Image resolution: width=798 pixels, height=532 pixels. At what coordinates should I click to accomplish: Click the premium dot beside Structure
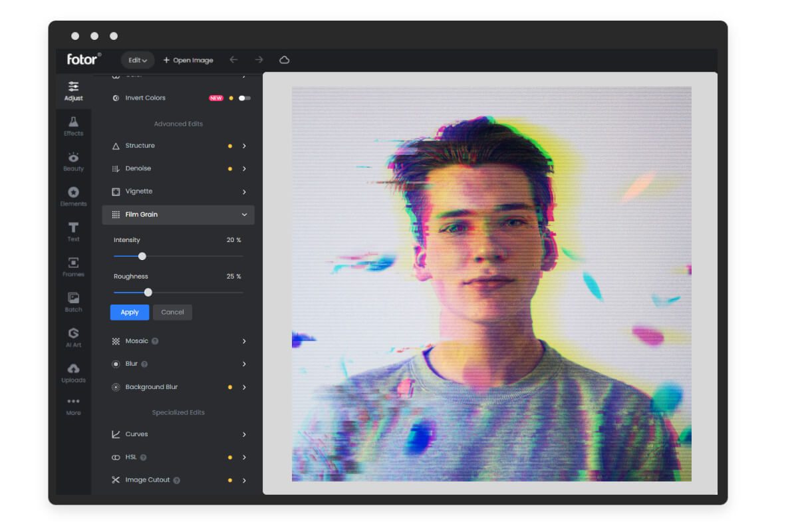pos(230,146)
